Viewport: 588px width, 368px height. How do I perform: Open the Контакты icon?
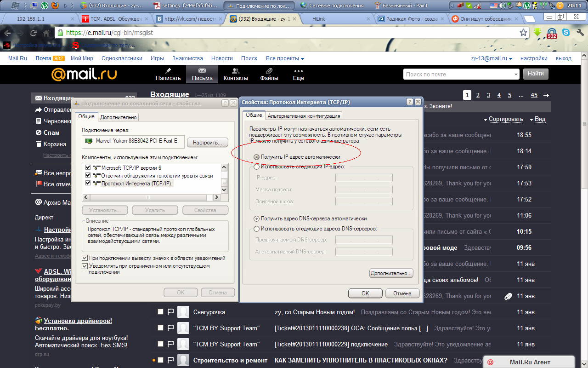tap(236, 70)
